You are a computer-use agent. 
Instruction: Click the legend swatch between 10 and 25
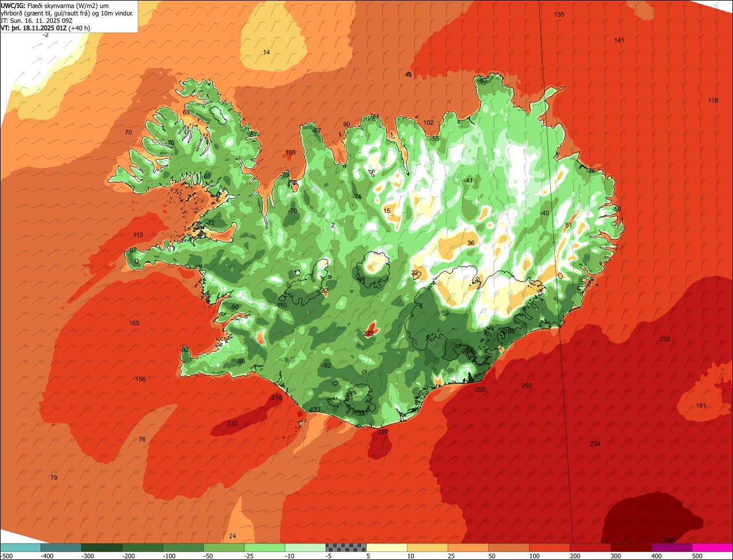click(x=427, y=547)
